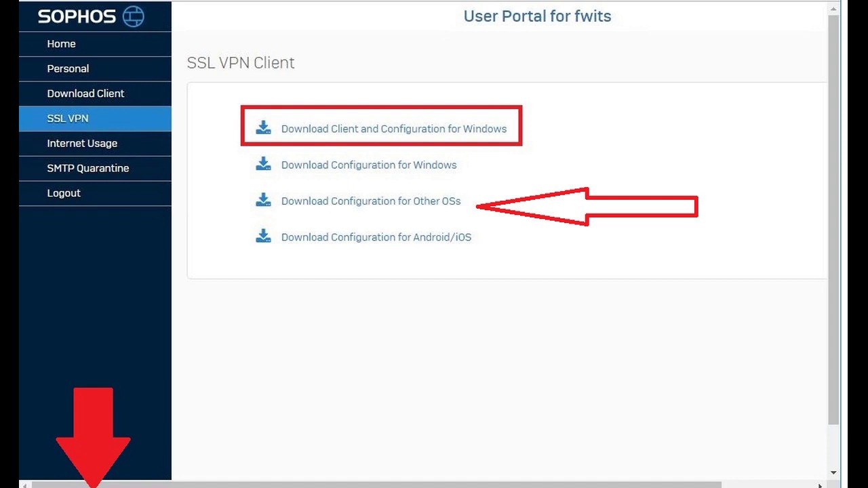Click download icon beside Configuration for Windows
Viewport: 868px width, 488px height.
tap(263, 163)
